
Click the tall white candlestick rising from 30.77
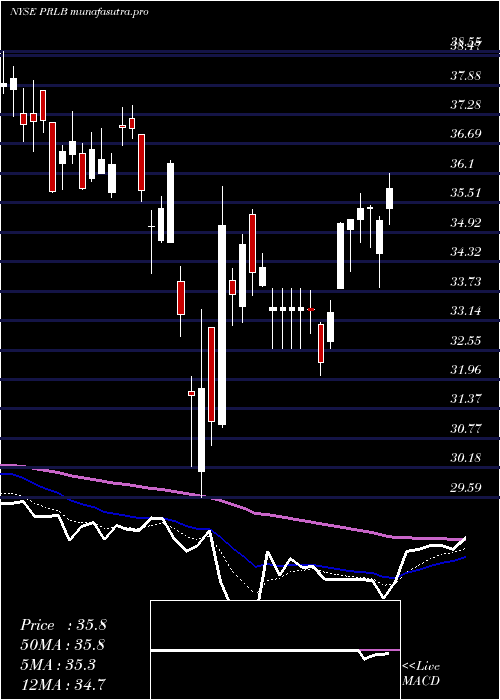[x=222, y=325]
